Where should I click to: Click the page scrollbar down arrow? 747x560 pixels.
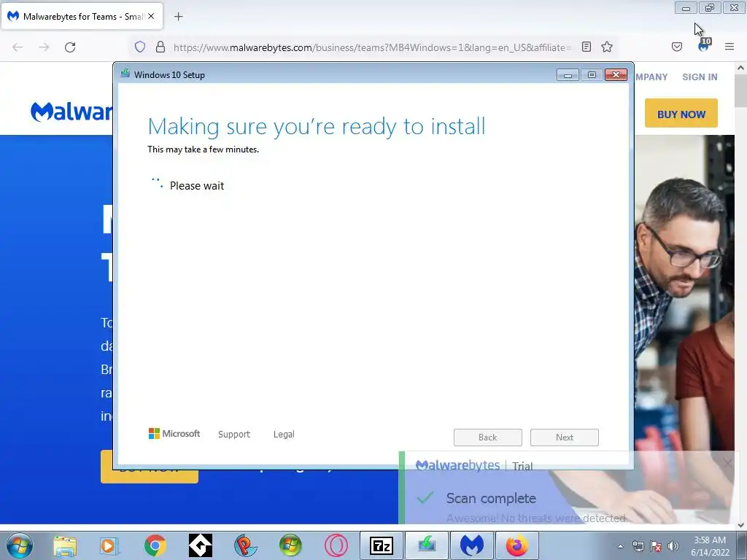[740, 525]
